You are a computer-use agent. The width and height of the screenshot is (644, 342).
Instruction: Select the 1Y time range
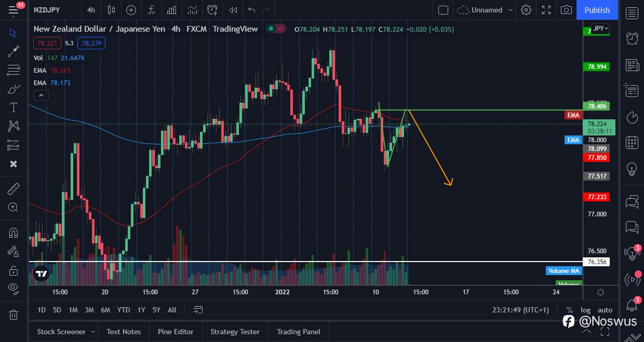[141, 310]
